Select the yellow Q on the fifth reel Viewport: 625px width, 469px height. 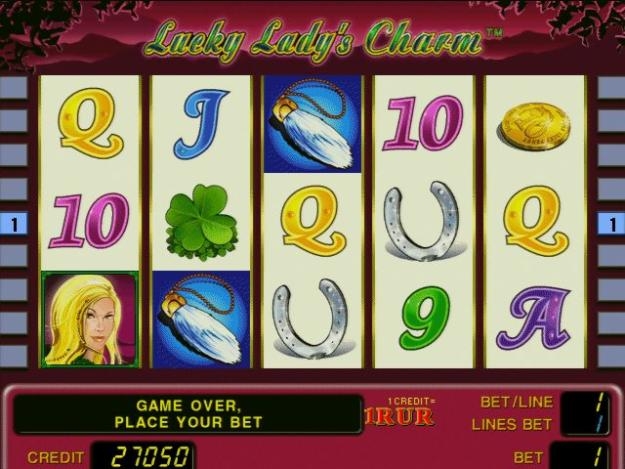point(534,222)
